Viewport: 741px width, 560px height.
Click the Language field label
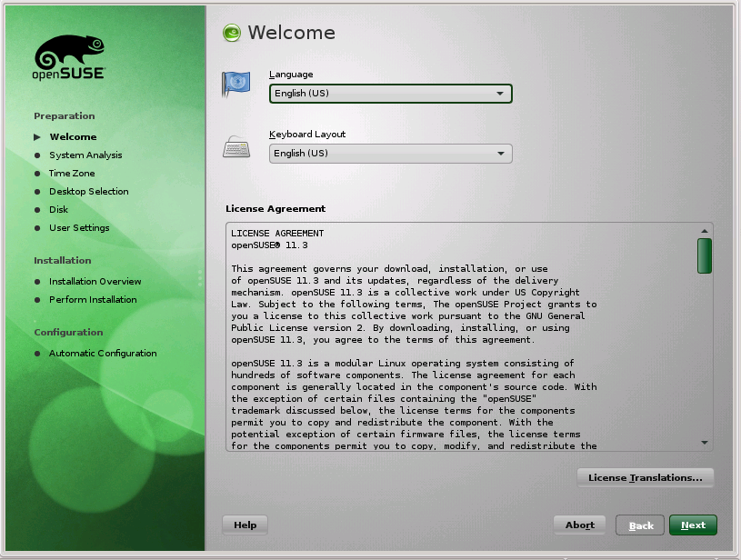(291, 75)
